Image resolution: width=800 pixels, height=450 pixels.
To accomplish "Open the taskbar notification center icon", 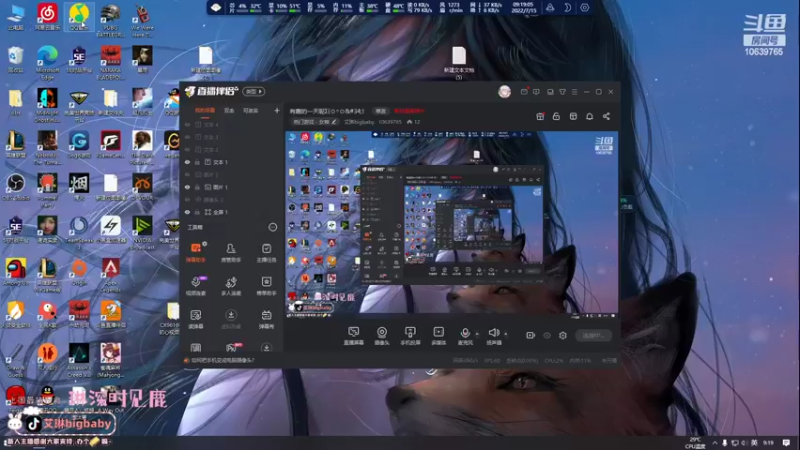I will tap(786, 442).
